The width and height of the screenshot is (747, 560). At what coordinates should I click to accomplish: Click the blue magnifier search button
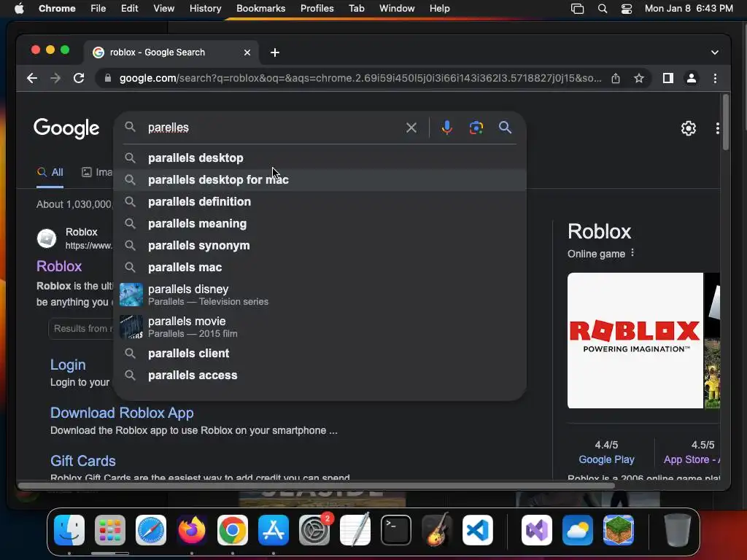pyautogui.click(x=505, y=128)
